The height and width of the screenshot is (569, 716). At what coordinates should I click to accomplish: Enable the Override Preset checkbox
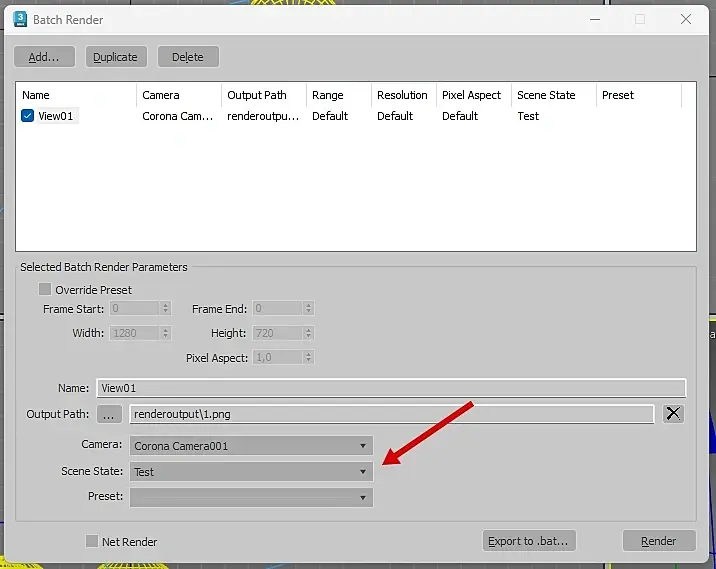45,290
